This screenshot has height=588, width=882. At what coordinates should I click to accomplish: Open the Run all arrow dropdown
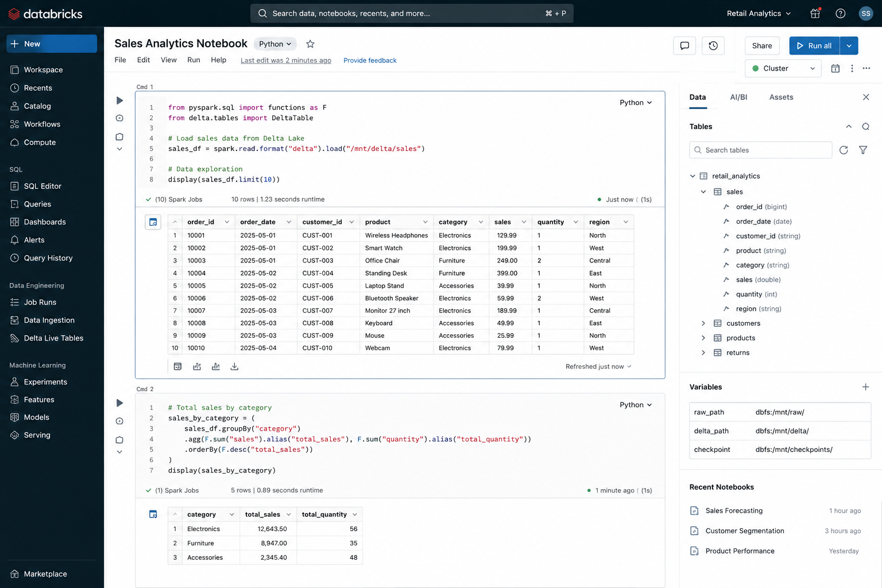coord(849,46)
